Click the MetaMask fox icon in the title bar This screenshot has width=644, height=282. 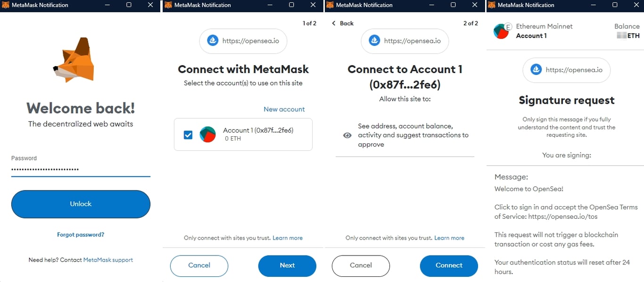[x=6, y=5]
